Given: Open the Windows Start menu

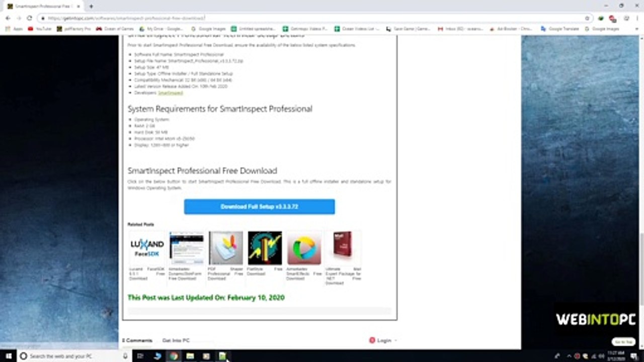Looking at the screenshot, I should tap(8, 356).
